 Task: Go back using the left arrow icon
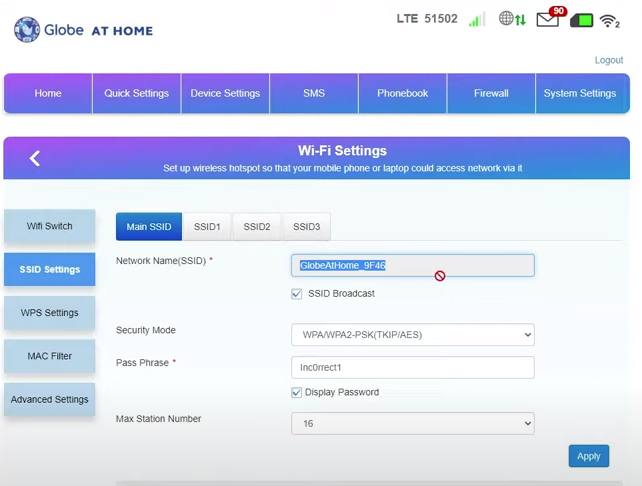tap(35, 158)
